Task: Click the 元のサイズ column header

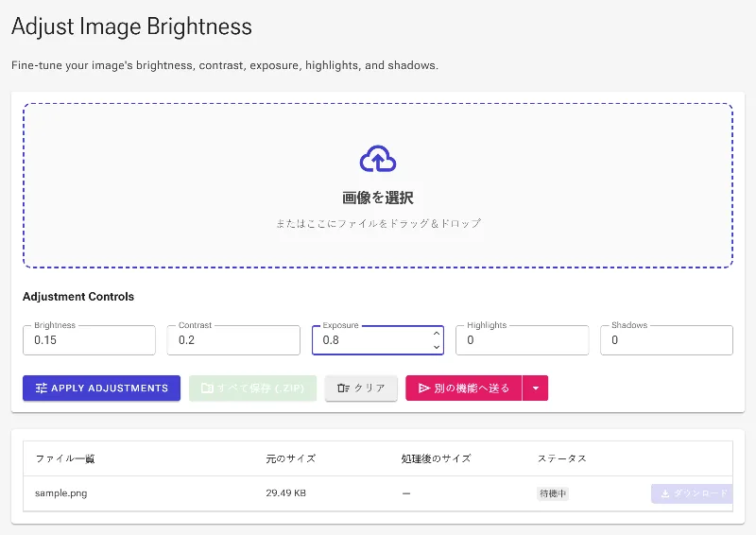Action: [x=291, y=458]
